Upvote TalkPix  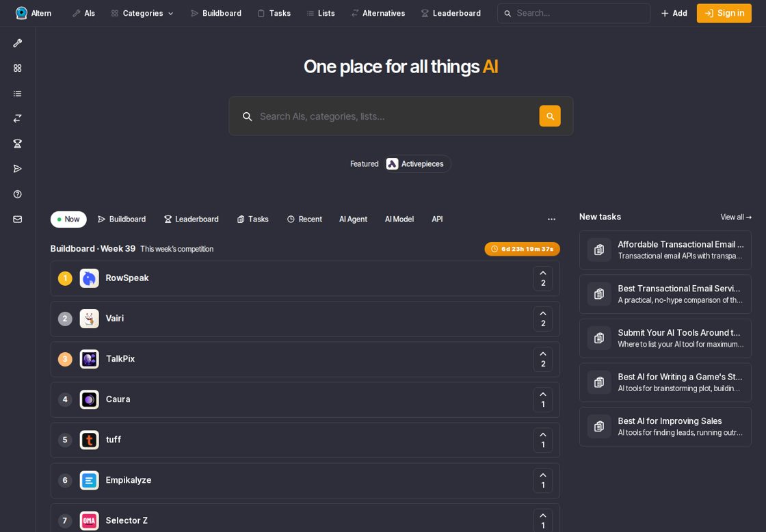pos(543,359)
